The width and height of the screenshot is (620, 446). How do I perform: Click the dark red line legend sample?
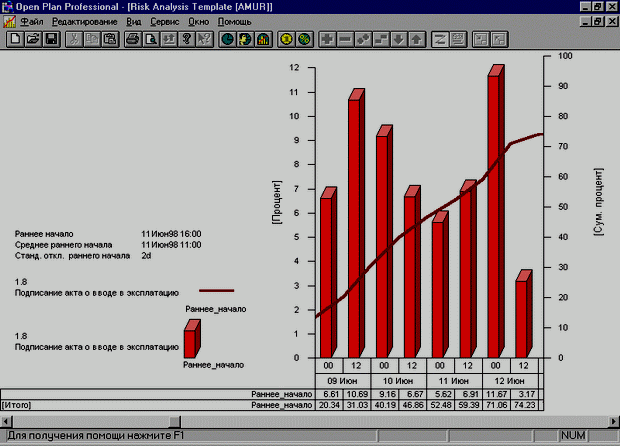click(217, 291)
